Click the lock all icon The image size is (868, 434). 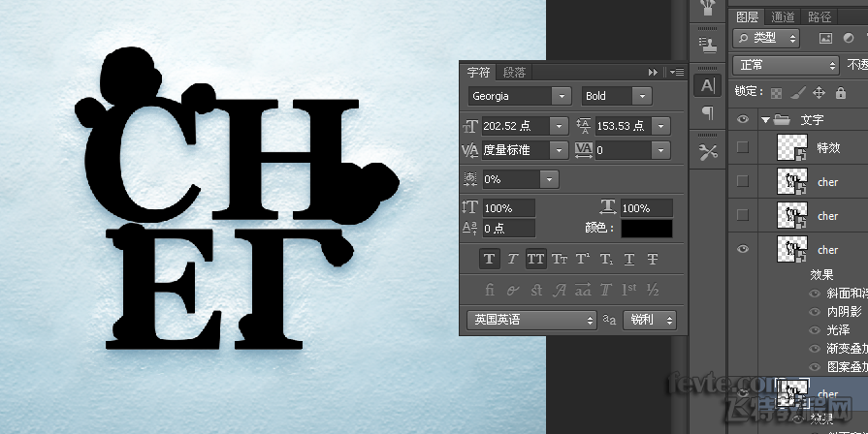pyautogui.click(x=839, y=93)
